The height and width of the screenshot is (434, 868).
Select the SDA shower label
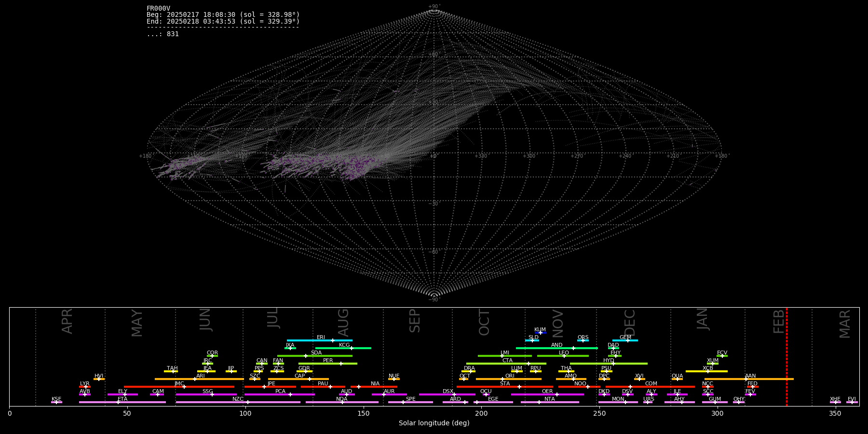point(316,353)
